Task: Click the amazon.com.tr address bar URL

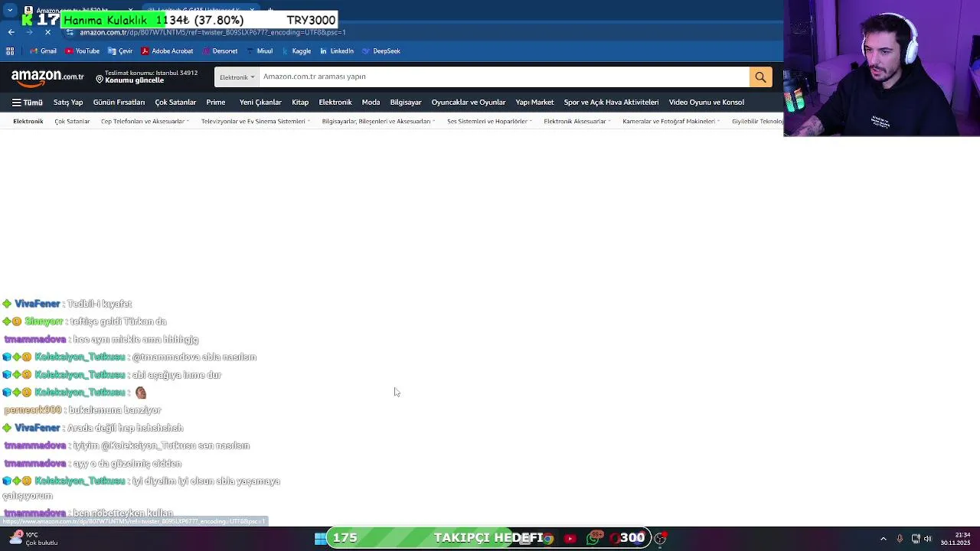Action: click(x=213, y=32)
